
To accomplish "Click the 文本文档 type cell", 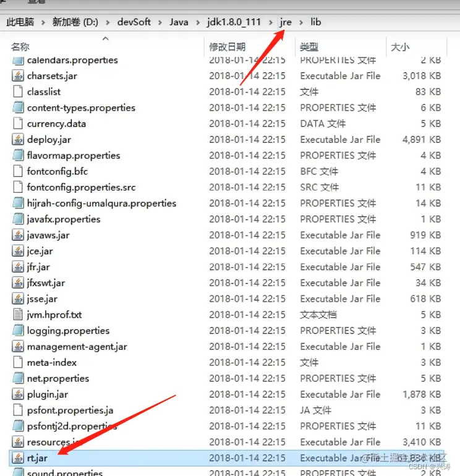I will 318,315.
